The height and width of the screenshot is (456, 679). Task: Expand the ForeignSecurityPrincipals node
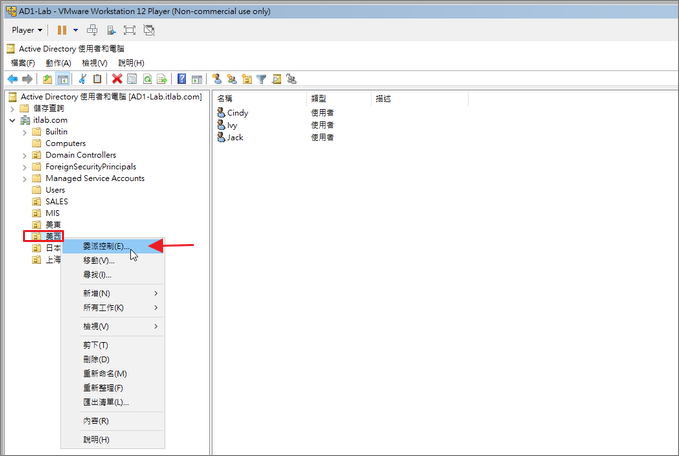click(24, 167)
